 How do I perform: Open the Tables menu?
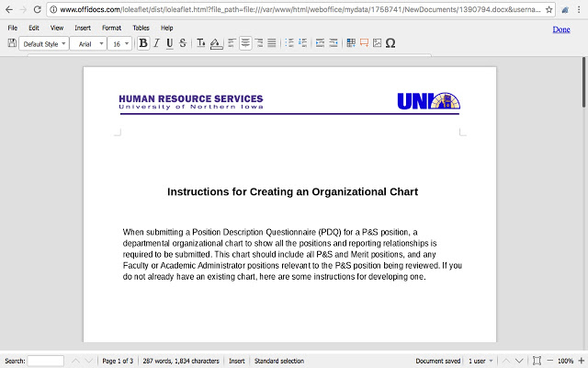click(x=141, y=28)
